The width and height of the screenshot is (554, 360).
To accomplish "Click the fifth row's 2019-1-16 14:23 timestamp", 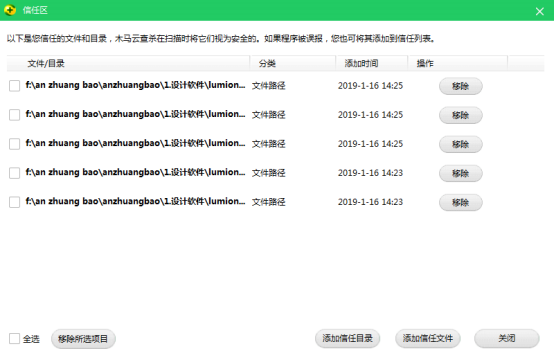I will (x=370, y=202).
